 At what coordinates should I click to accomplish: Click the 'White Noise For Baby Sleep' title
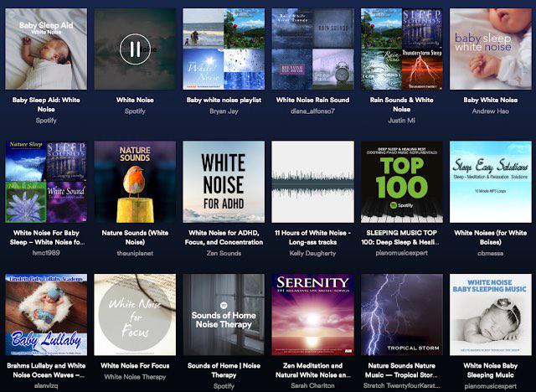point(46,238)
